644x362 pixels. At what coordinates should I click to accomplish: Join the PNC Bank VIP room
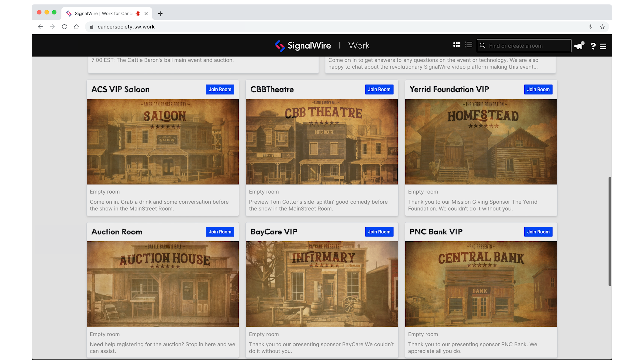click(538, 232)
